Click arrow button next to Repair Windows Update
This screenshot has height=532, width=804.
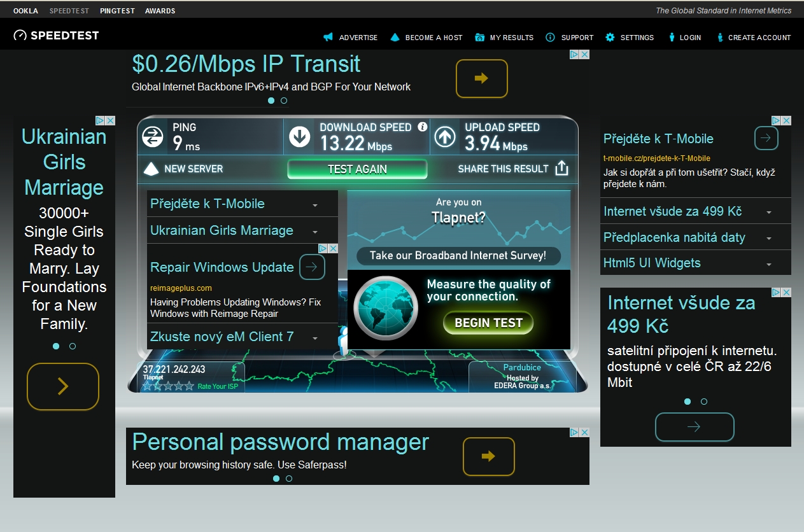click(311, 267)
